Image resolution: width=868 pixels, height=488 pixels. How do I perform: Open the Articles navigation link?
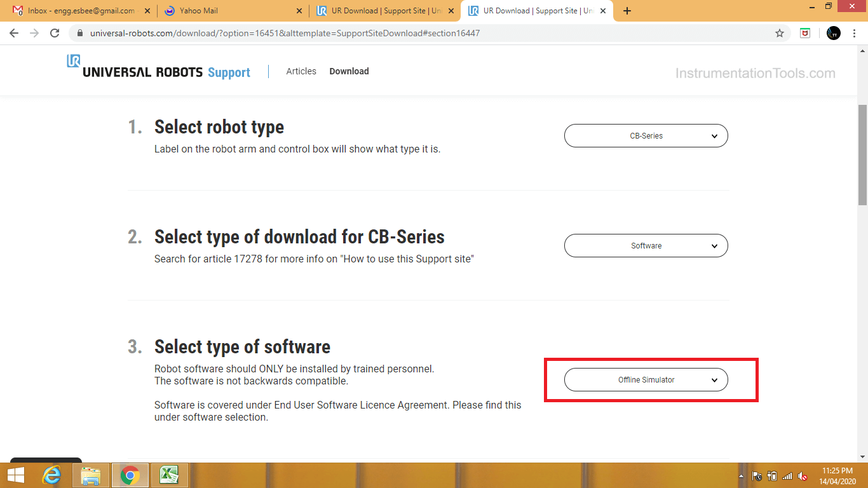(301, 71)
